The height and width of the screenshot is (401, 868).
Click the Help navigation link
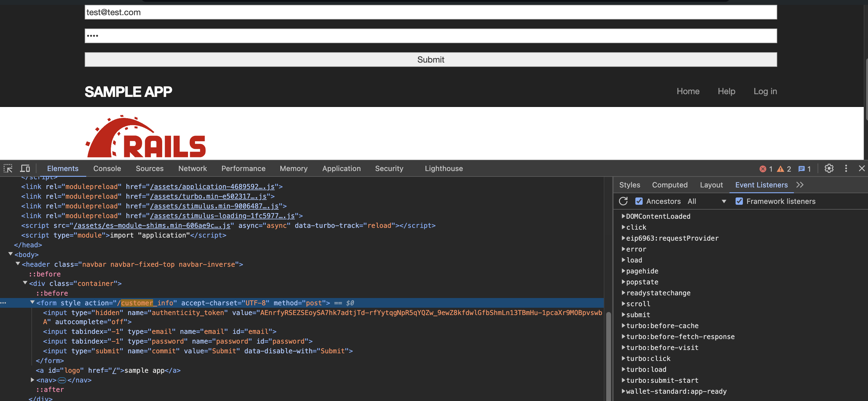726,91
